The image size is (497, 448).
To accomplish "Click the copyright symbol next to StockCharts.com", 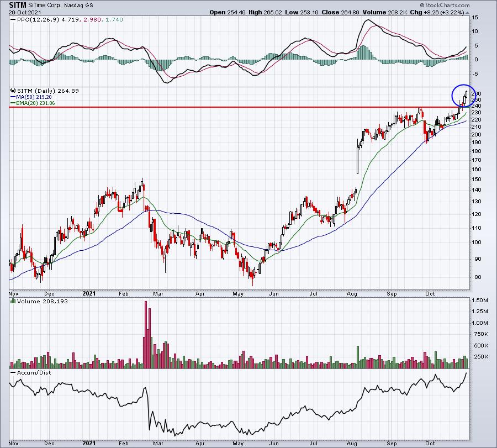I will (422, 5).
